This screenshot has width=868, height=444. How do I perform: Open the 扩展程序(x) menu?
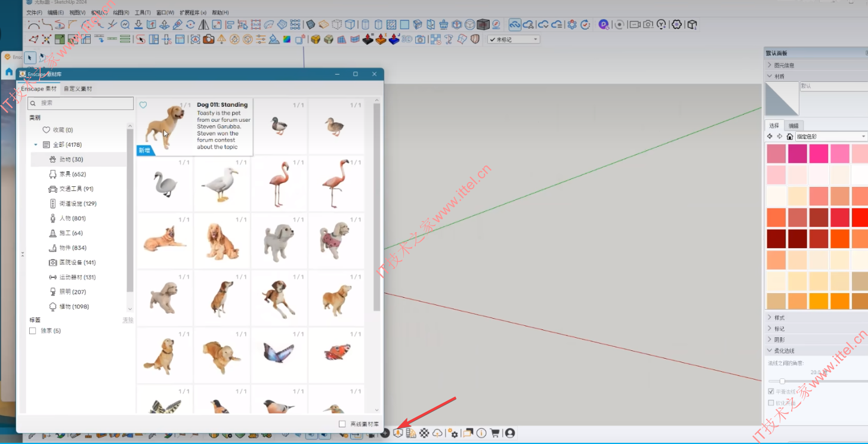pos(193,13)
